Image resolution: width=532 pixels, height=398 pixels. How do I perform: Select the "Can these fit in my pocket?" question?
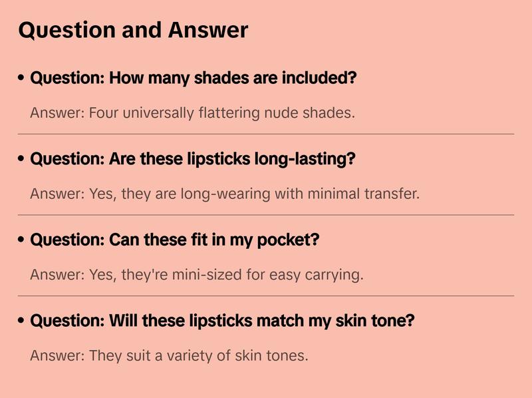coord(175,240)
